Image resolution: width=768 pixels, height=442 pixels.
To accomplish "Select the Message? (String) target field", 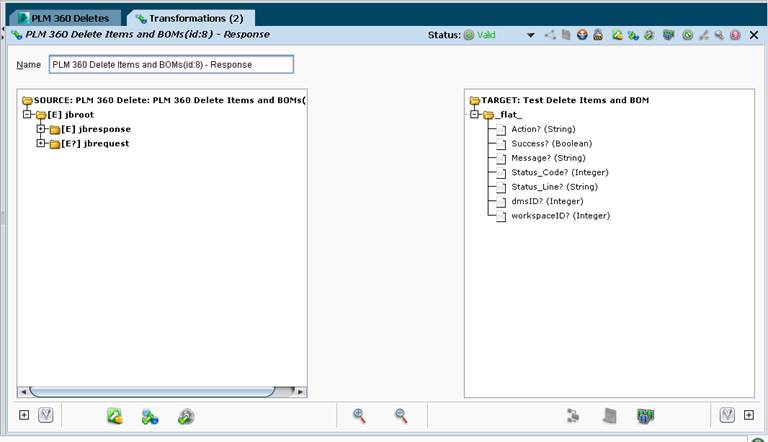I will pyautogui.click(x=541, y=158).
